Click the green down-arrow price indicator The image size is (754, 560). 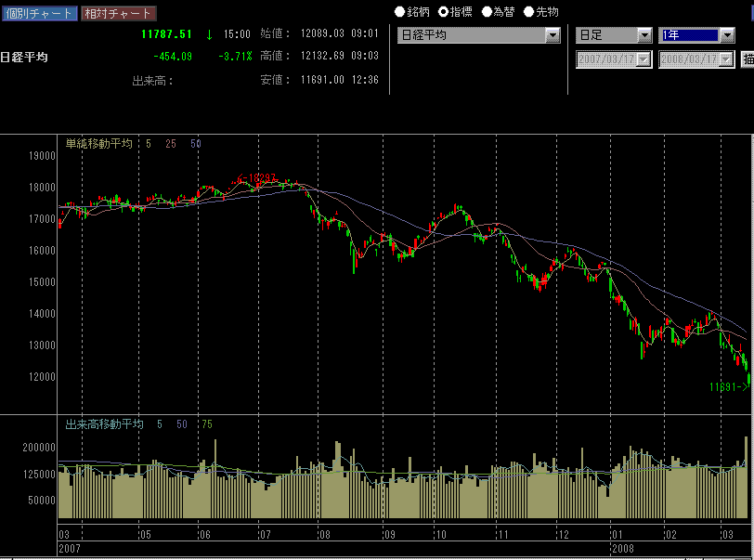pyautogui.click(x=209, y=34)
